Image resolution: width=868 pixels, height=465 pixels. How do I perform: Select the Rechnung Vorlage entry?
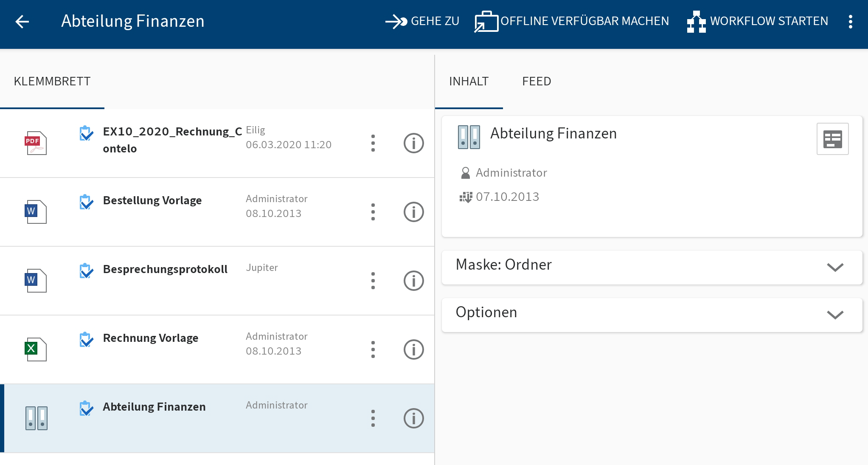[217, 349]
